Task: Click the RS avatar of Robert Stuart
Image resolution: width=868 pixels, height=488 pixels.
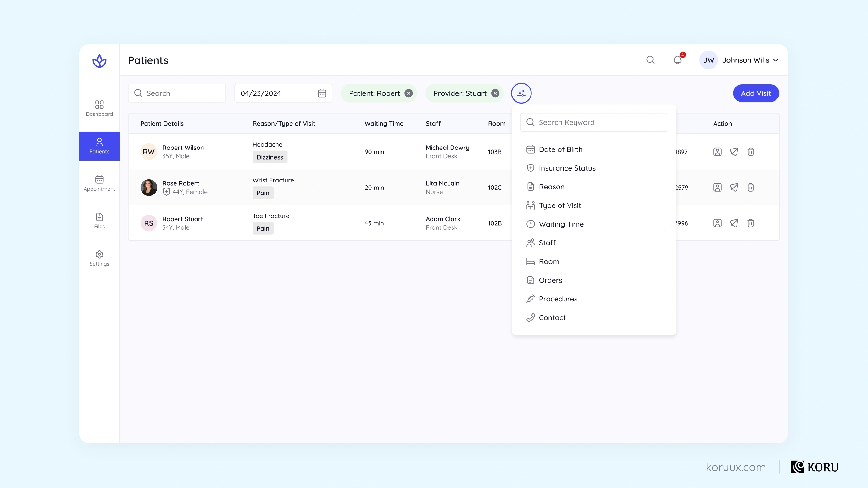Action: [148, 223]
